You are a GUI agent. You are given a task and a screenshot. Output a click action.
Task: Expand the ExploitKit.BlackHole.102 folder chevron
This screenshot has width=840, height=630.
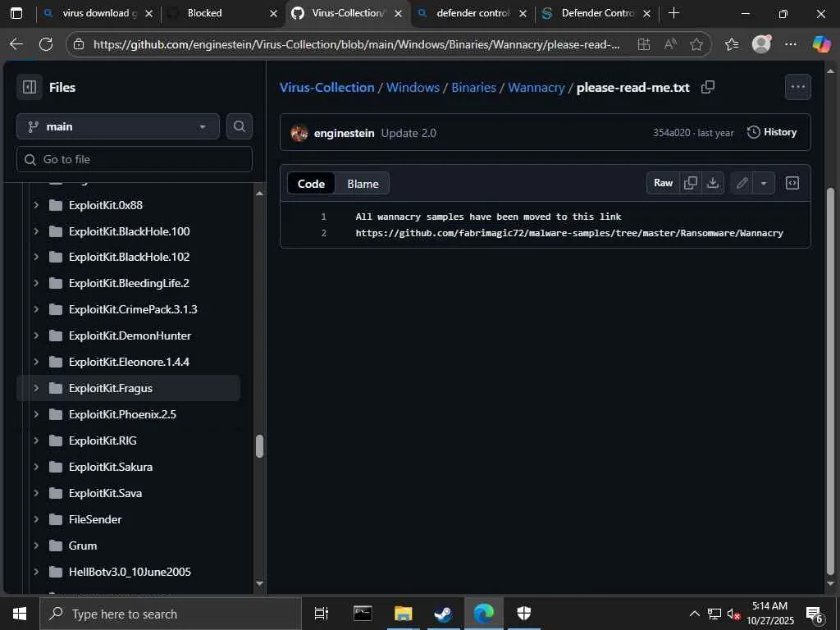[36, 257]
